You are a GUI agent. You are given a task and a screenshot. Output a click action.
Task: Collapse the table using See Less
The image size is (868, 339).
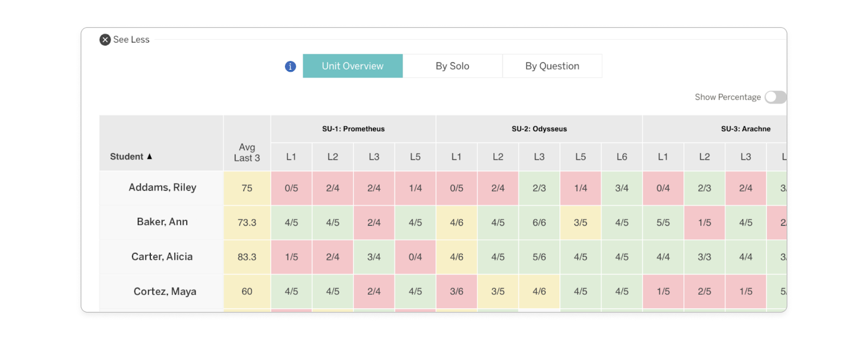pos(132,39)
